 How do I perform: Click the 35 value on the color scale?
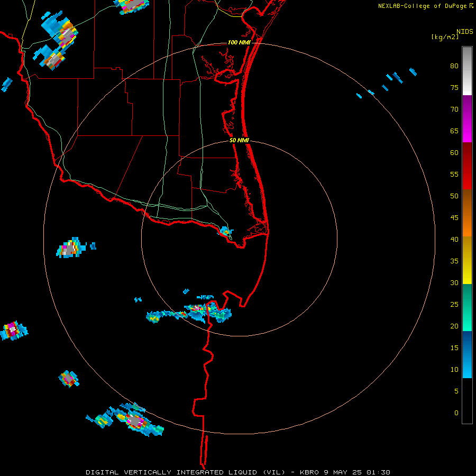point(454,261)
